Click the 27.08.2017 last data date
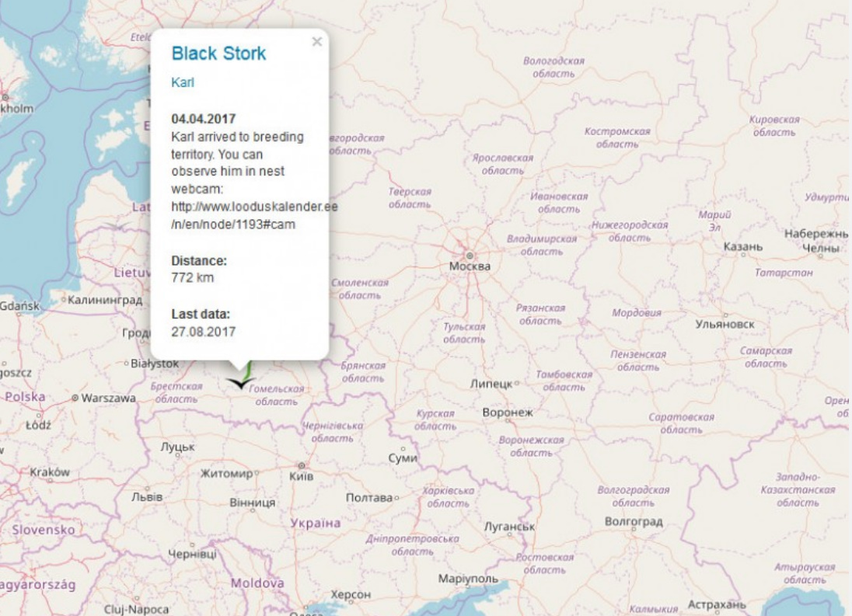The height and width of the screenshot is (616, 852). [x=203, y=332]
